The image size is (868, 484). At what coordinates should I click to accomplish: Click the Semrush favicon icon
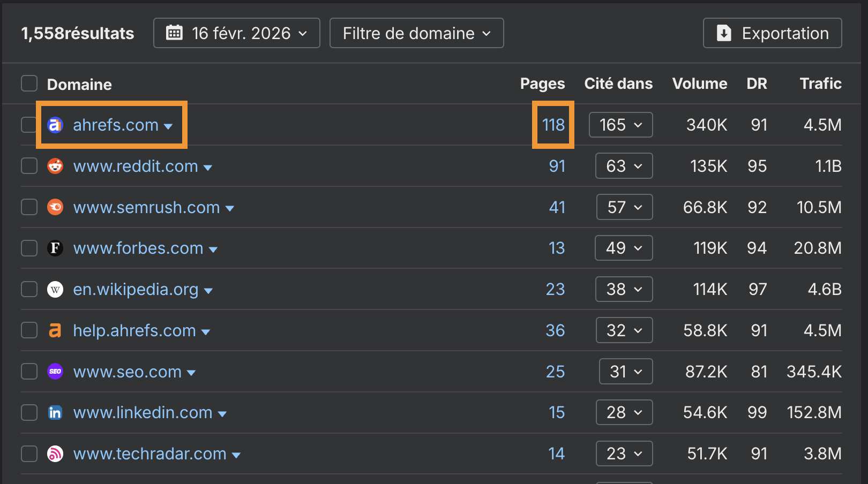[55, 207]
